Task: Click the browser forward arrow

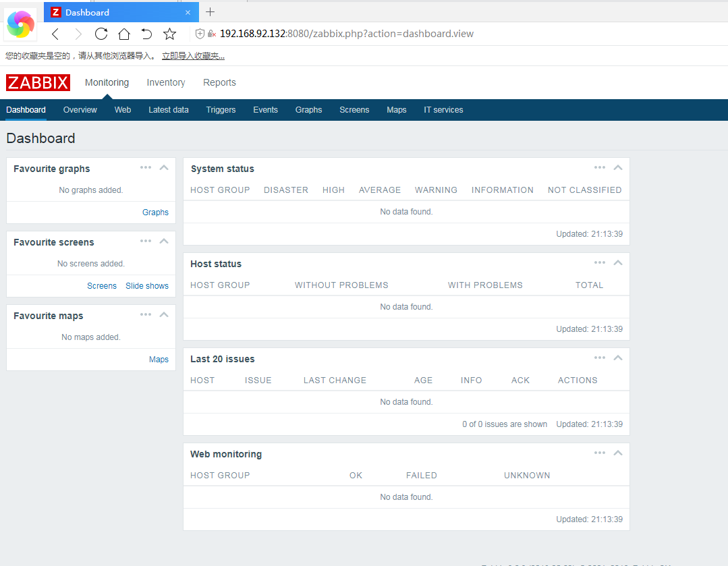Action: (x=78, y=34)
